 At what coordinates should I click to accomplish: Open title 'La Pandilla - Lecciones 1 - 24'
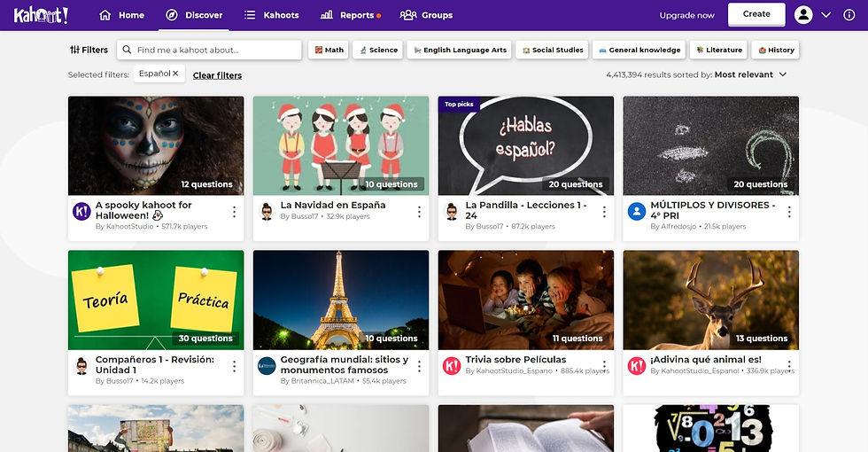(x=526, y=210)
